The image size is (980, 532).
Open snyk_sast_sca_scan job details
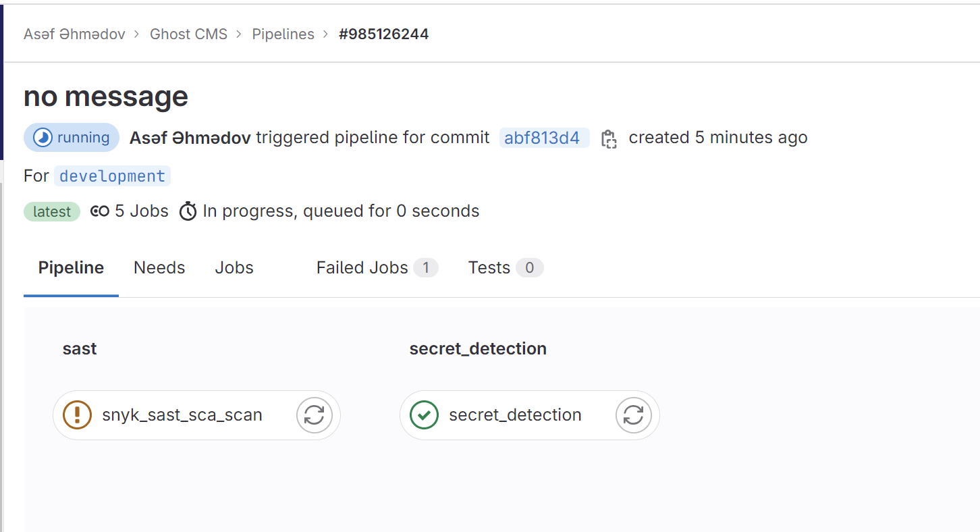pyautogui.click(x=182, y=415)
